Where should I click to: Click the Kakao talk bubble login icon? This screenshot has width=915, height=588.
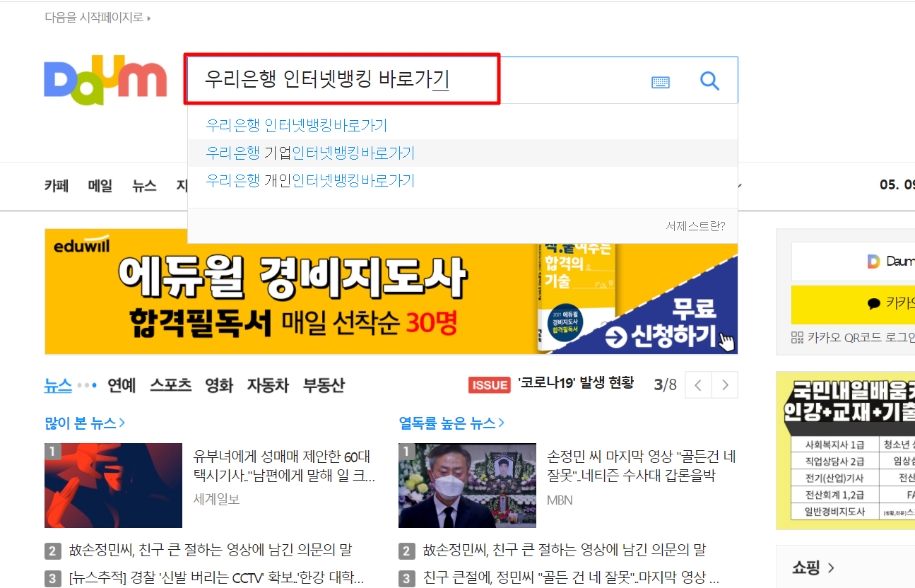tap(874, 304)
